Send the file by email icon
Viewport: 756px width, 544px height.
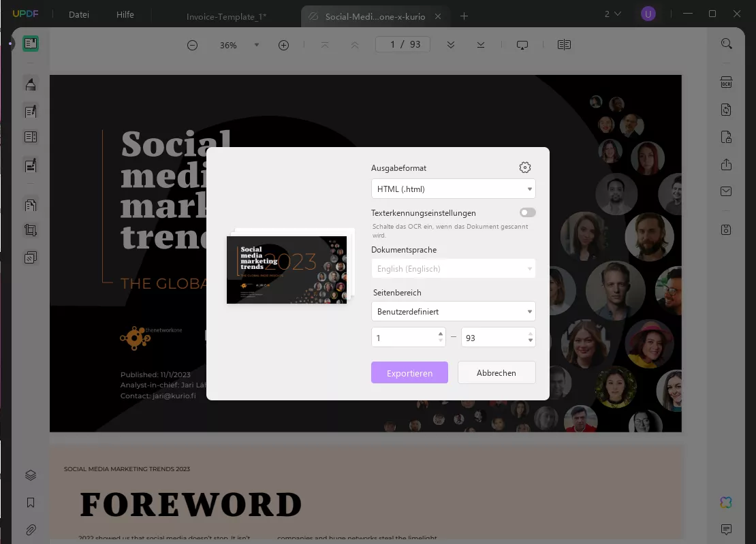tap(726, 191)
